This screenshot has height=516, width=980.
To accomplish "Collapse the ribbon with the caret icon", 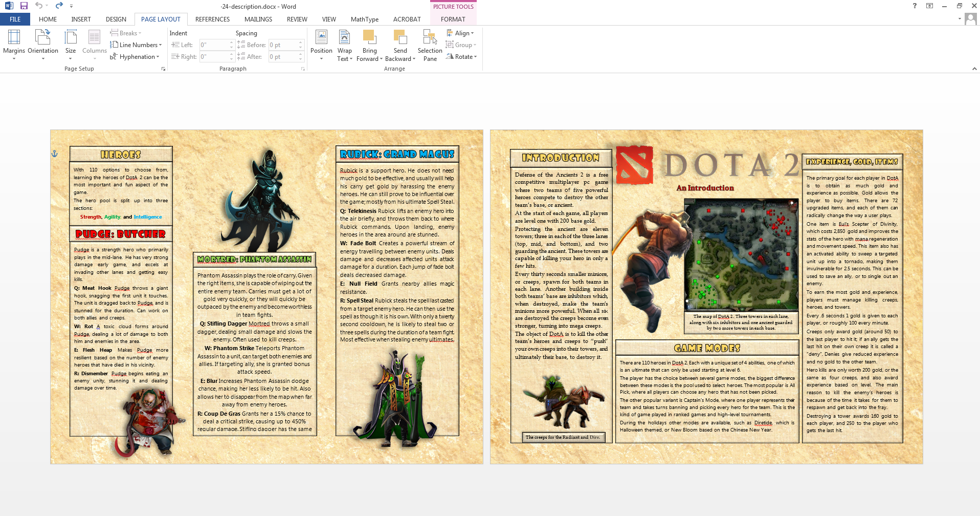I will (974, 69).
